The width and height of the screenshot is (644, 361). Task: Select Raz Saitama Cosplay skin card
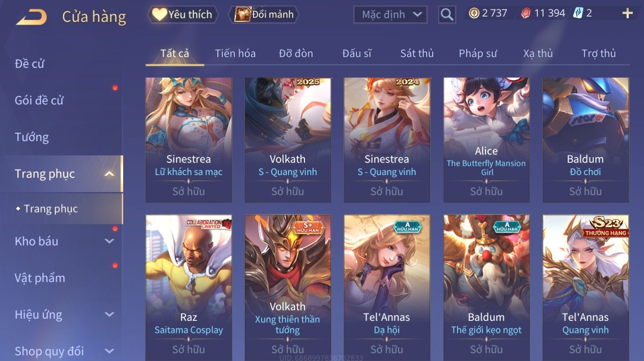pyautogui.click(x=189, y=287)
